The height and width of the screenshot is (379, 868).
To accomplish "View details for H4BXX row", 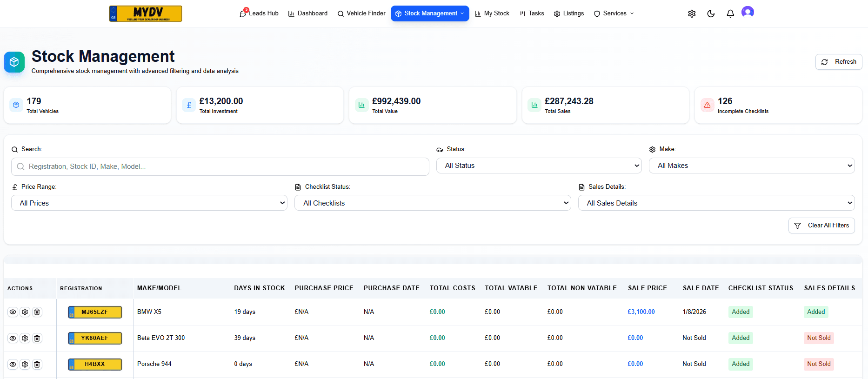I will 13,364.
